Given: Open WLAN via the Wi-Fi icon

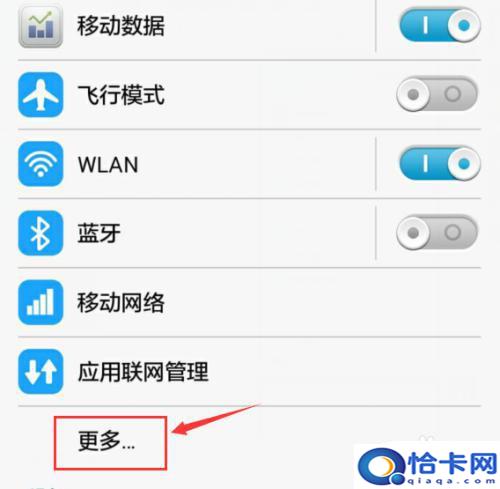Looking at the screenshot, I should pos(40,164).
